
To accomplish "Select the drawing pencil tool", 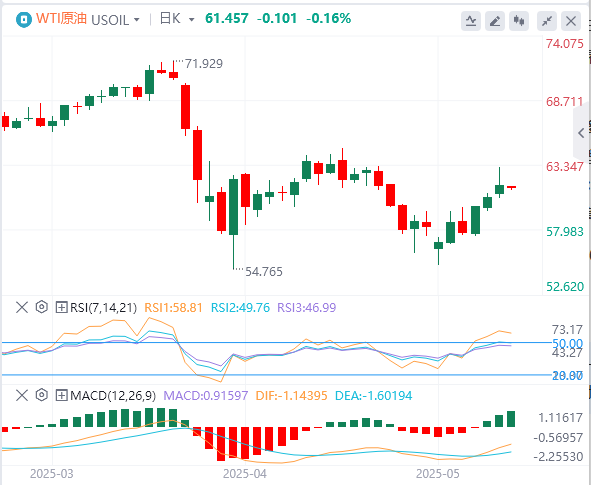I will pyautogui.click(x=495, y=21).
